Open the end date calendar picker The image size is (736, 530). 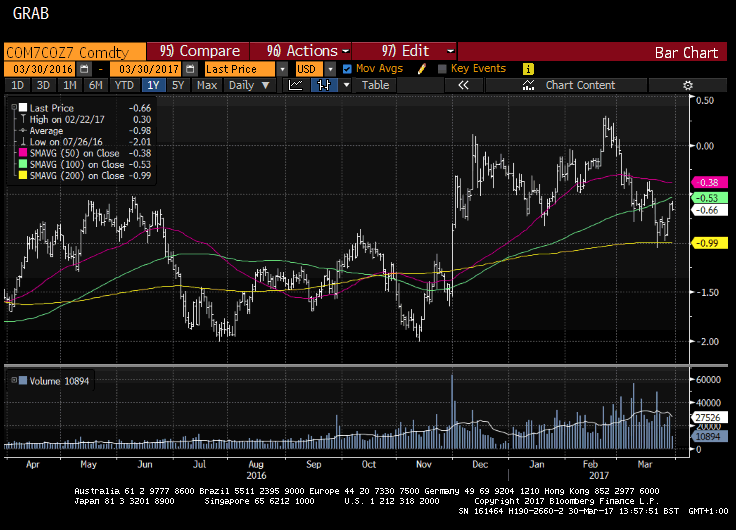click(x=190, y=69)
